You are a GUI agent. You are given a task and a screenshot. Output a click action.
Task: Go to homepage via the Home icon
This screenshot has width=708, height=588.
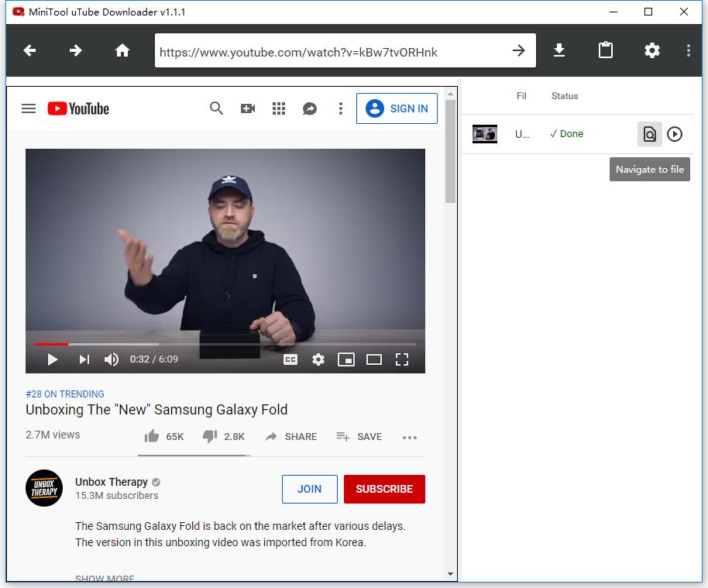tap(122, 50)
